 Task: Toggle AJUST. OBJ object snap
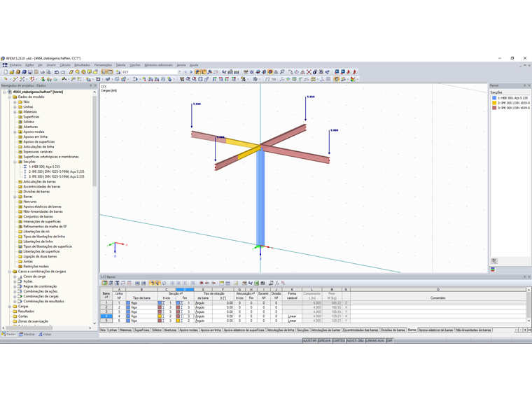coord(355,340)
